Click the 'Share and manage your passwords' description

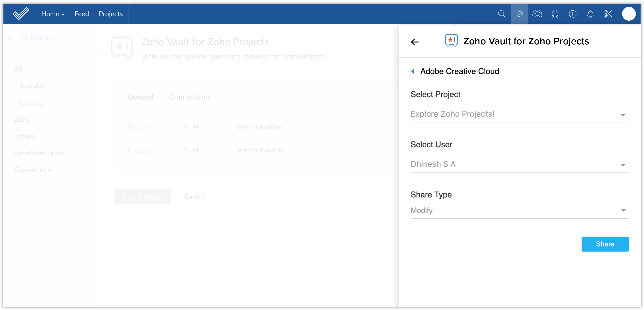pos(233,56)
